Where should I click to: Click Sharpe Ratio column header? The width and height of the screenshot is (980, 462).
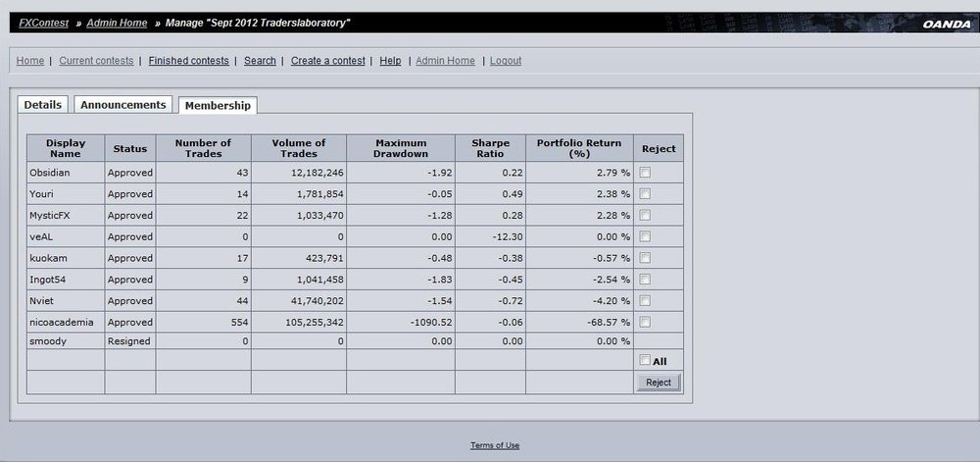click(491, 147)
